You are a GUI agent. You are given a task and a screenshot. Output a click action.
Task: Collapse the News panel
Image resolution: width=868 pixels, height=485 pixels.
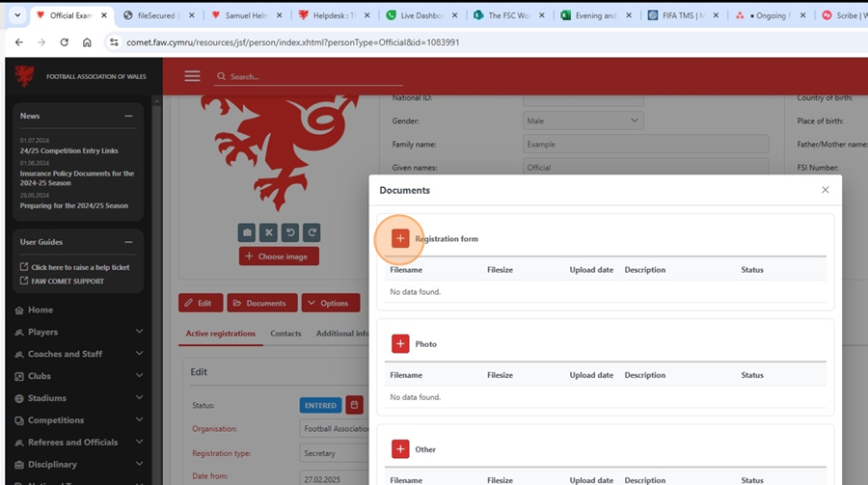pyautogui.click(x=128, y=116)
